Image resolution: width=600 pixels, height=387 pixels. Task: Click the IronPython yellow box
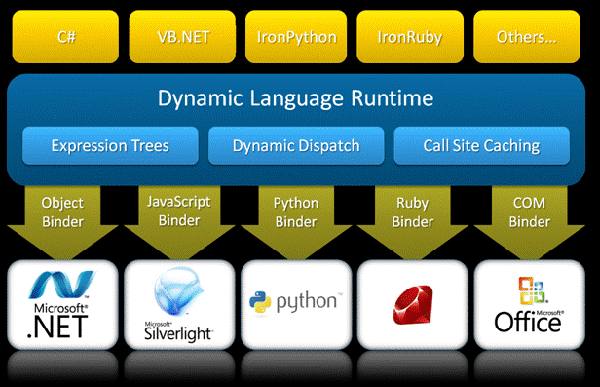pos(296,37)
